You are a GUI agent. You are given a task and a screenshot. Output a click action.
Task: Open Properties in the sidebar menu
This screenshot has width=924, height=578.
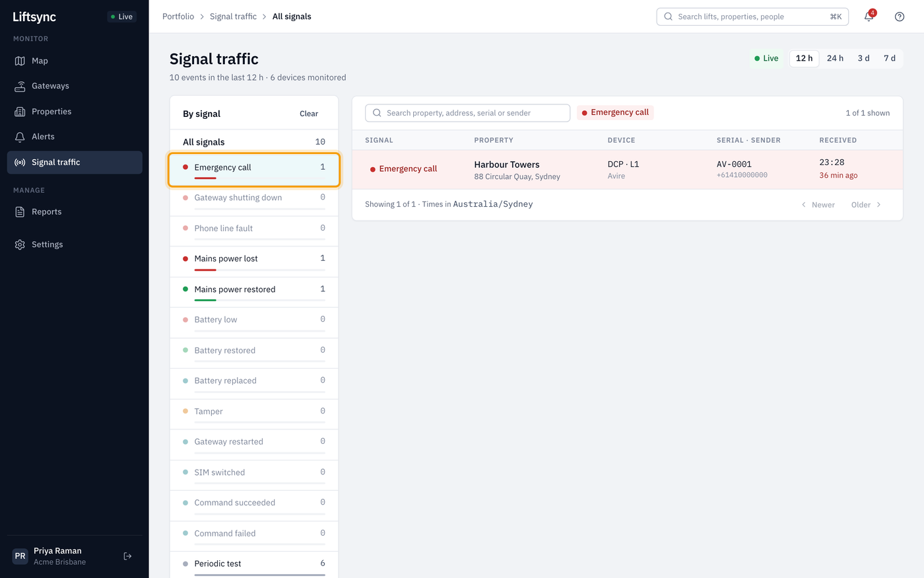click(75, 112)
